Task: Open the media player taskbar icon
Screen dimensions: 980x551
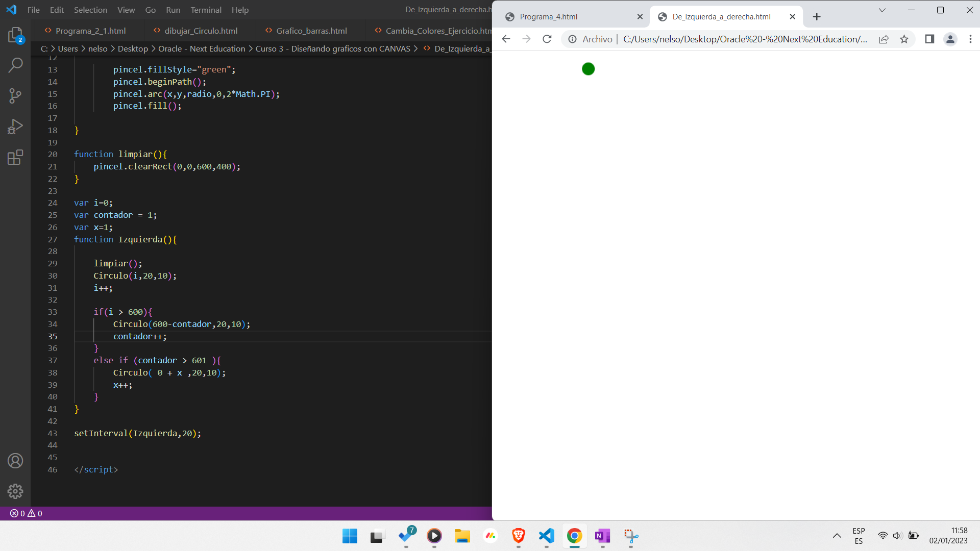Action: (x=434, y=536)
